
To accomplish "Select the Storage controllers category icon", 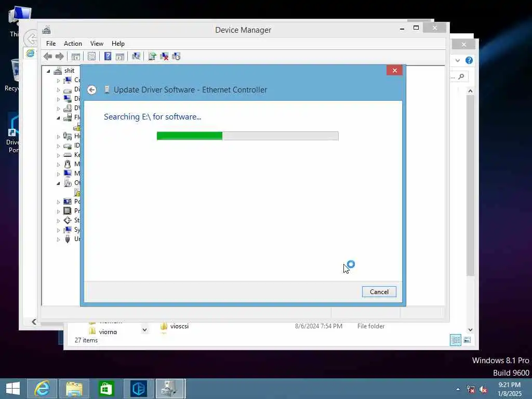I will click(x=68, y=220).
